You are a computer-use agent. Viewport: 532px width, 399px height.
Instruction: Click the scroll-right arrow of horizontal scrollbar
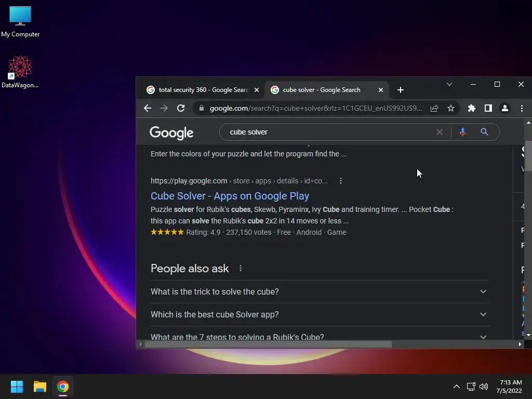tap(520, 344)
